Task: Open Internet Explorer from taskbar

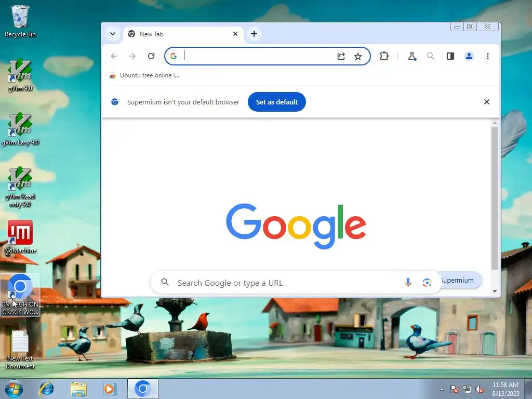Action: click(x=46, y=389)
